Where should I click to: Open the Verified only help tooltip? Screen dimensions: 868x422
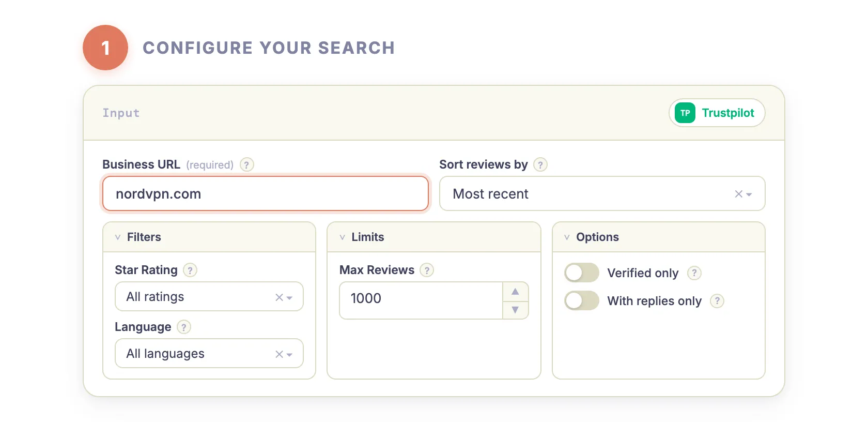click(x=694, y=273)
